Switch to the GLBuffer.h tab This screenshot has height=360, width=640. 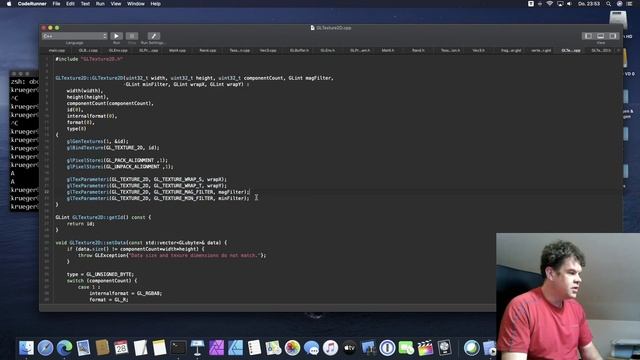tap(299, 51)
